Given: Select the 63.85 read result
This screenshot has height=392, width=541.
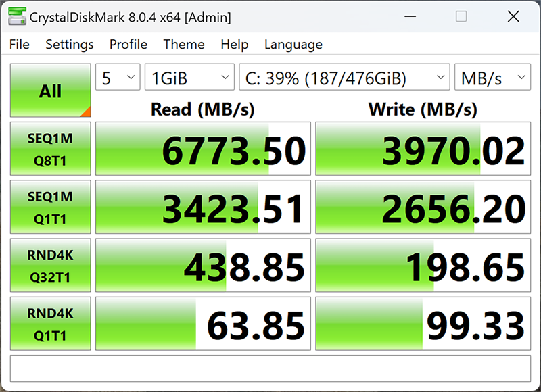Looking at the screenshot, I should pyautogui.click(x=204, y=323).
